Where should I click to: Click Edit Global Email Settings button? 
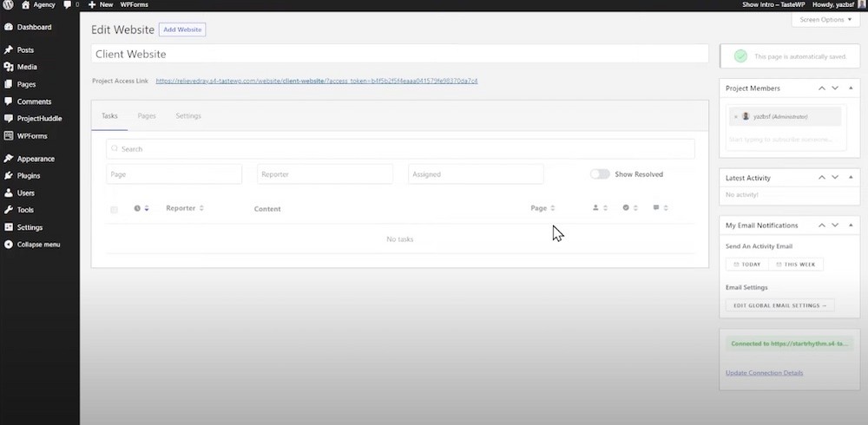780,305
